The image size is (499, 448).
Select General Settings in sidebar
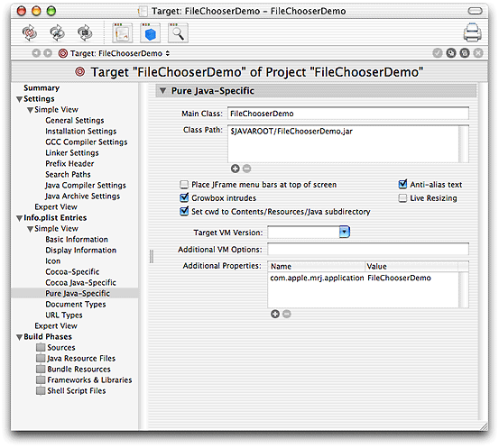(75, 120)
